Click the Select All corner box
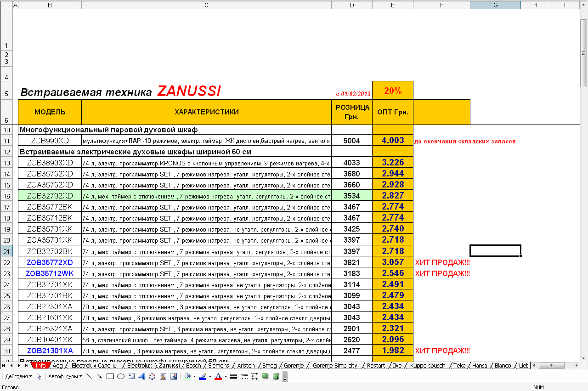Image resolution: width=588 pixels, height=391 pixels. [x=6, y=5]
